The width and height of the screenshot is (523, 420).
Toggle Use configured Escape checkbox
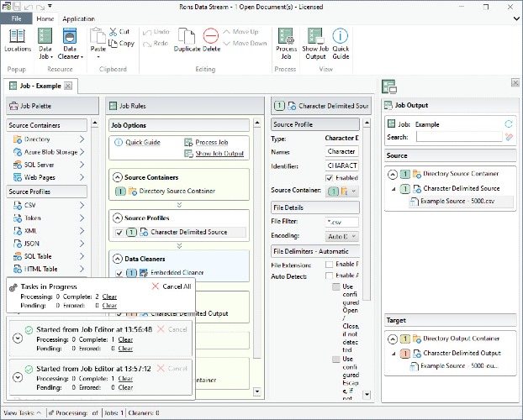click(336, 360)
